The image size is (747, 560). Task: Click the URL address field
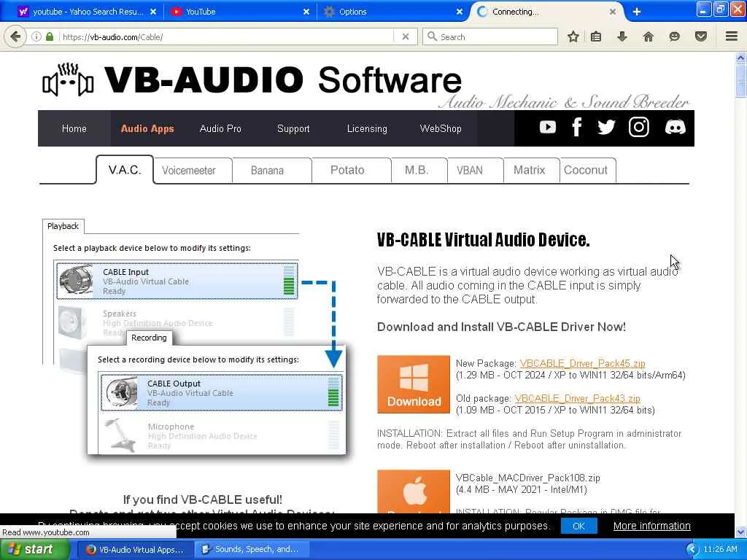tap(226, 36)
